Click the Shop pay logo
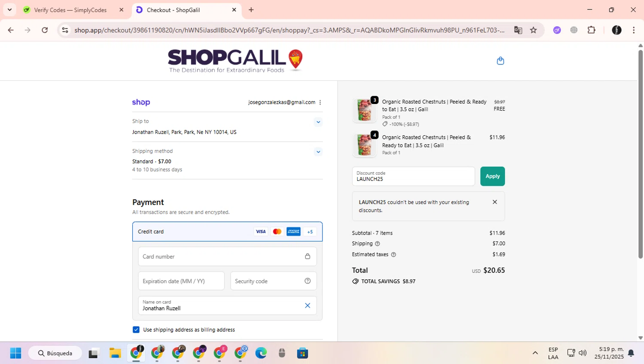Screen dimensions: 644x364 pos(141,102)
